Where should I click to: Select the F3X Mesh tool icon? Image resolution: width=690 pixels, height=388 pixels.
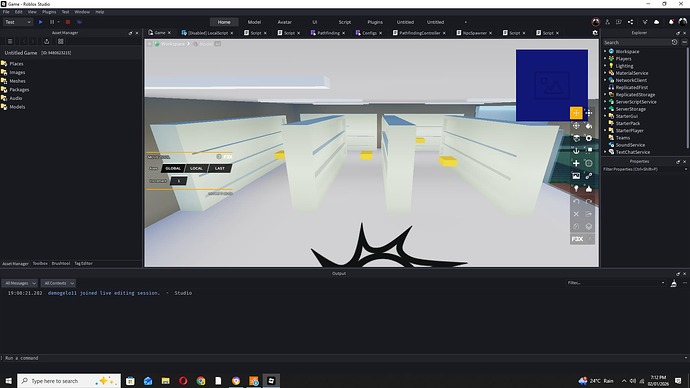click(589, 163)
